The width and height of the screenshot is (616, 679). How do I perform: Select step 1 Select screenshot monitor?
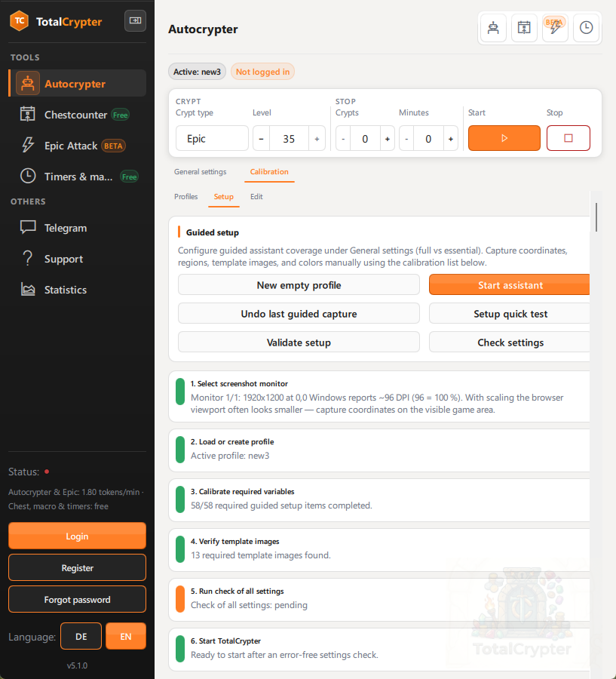[379, 397]
